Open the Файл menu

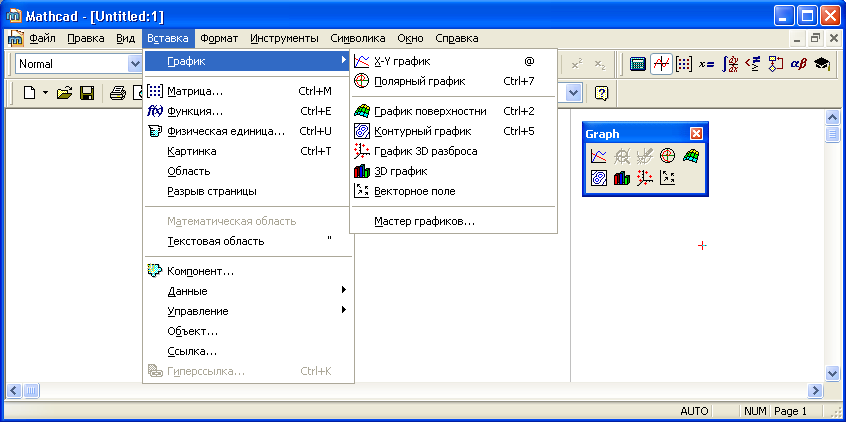pyautogui.click(x=42, y=38)
